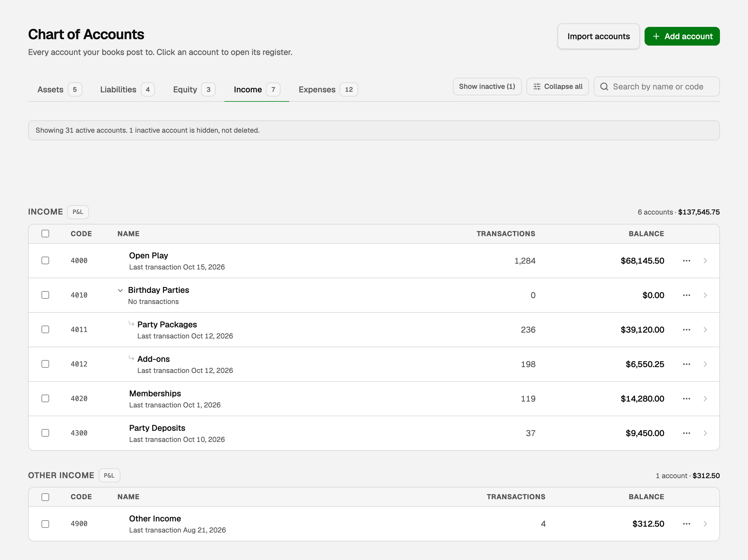This screenshot has width=748, height=560.
Task: Open more options for Open Play row
Action: (686, 261)
